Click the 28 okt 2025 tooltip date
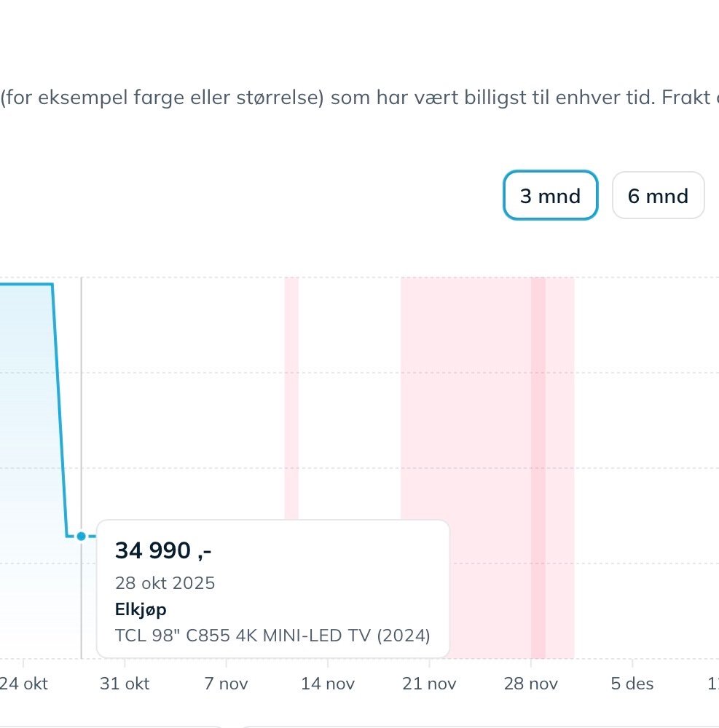Viewport: 719px width, 728px height. (x=165, y=583)
